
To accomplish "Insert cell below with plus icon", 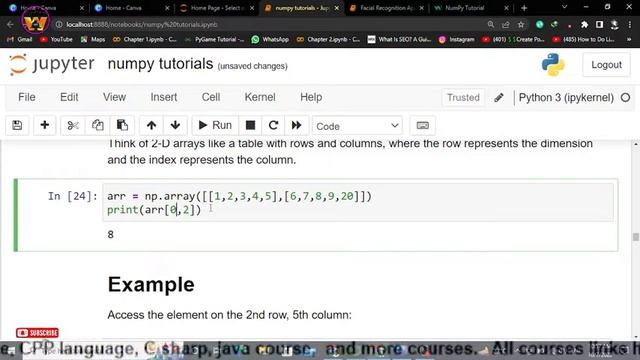I will tap(45, 125).
